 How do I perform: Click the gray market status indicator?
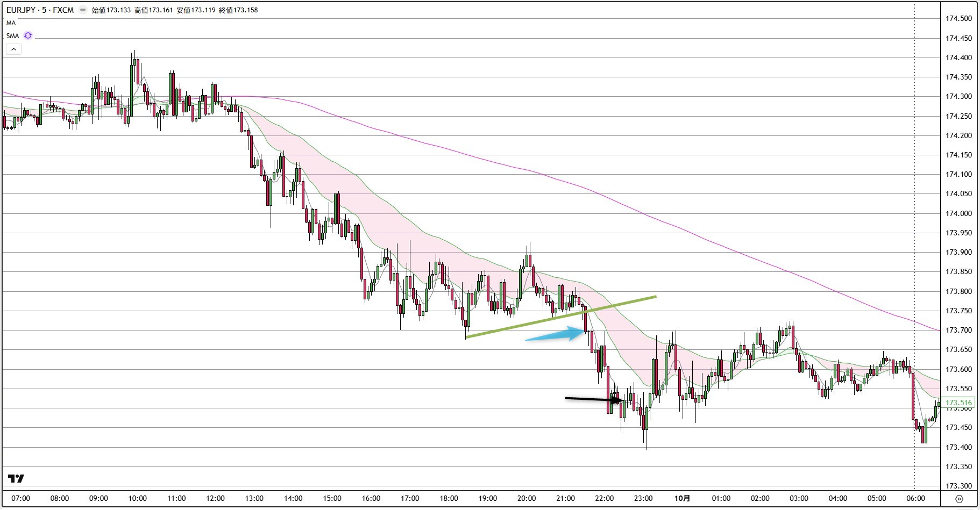coord(82,10)
